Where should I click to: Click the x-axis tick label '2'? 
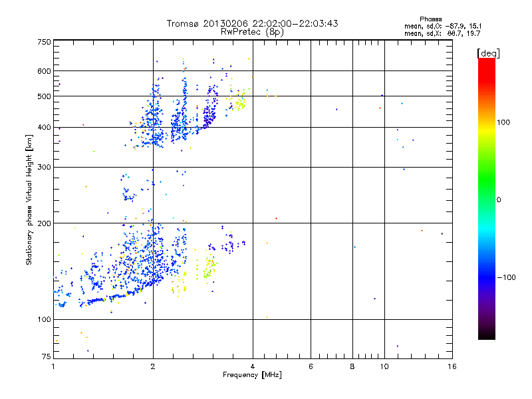[153, 366]
